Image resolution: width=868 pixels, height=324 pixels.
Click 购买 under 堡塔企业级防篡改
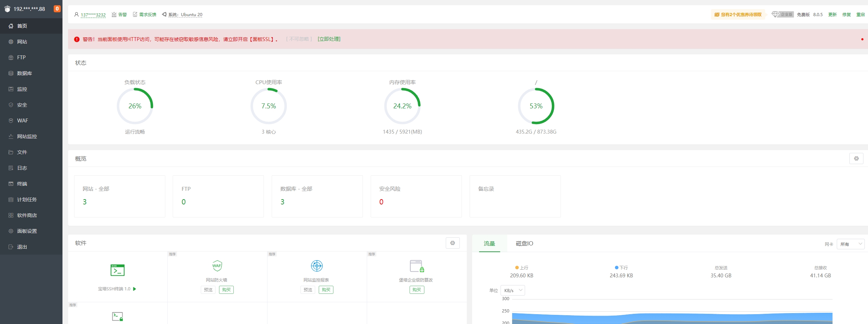[x=417, y=290]
